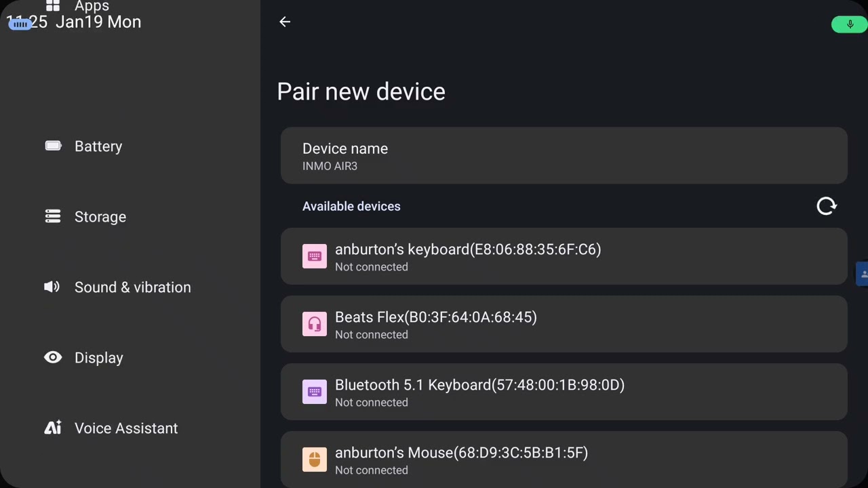Pair with Bluetooth 5.1 Keyboard
This screenshot has height=488, width=868.
564,392
